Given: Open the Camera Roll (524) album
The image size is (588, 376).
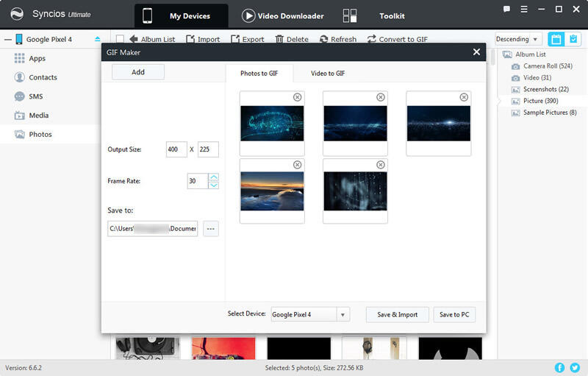Looking at the screenshot, I should point(542,66).
